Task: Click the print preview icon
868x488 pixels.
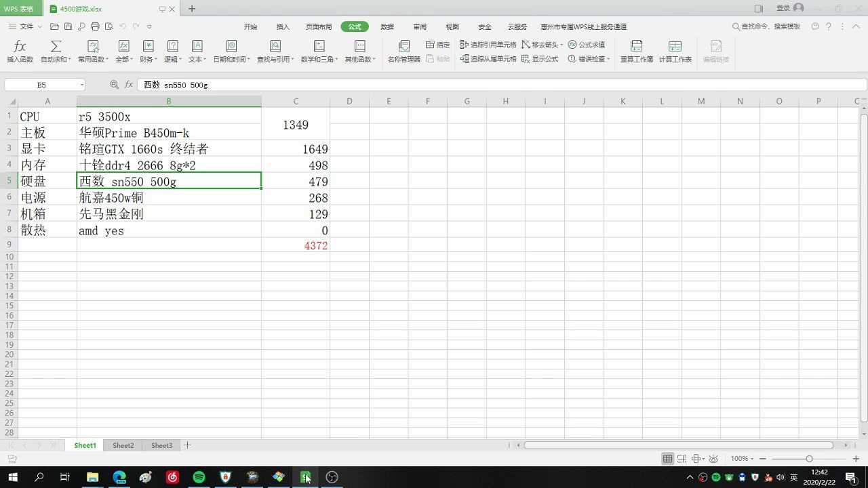Action: [x=108, y=26]
